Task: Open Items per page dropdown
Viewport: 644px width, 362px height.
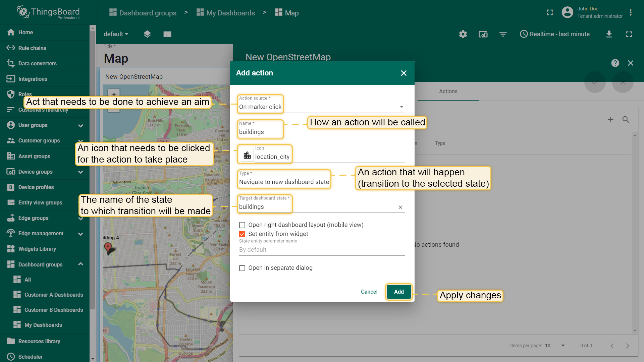Action: (555, 346)
